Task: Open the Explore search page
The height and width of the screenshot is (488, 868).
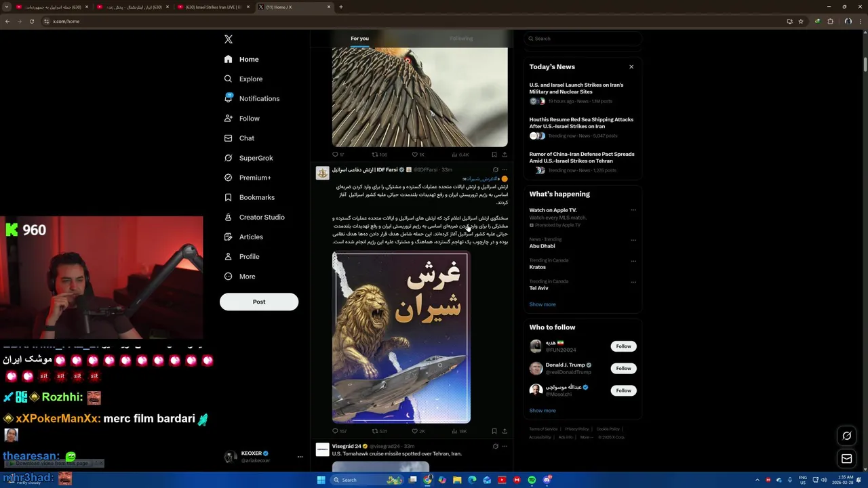Action: click(243, 79)
